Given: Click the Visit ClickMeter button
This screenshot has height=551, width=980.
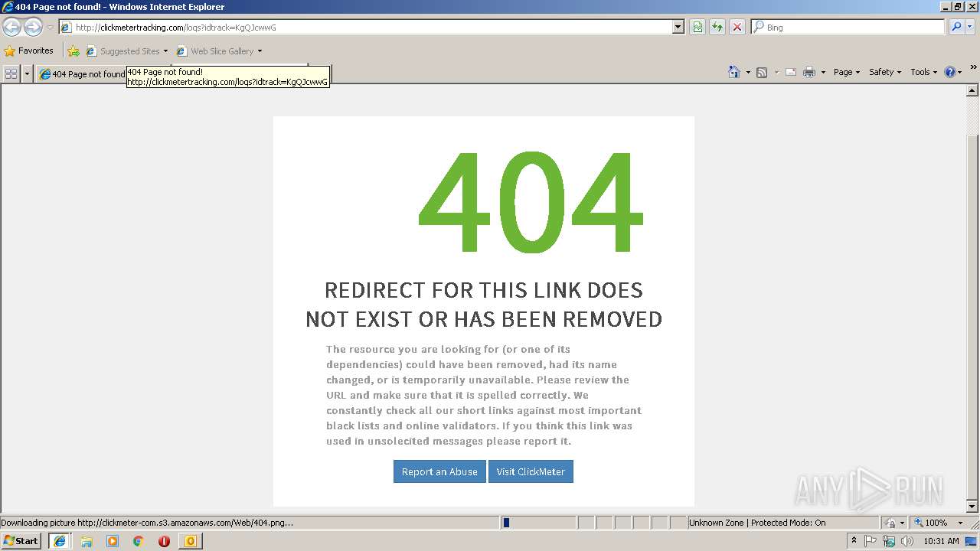Looking at the screenshot, I should click(531, 471).
